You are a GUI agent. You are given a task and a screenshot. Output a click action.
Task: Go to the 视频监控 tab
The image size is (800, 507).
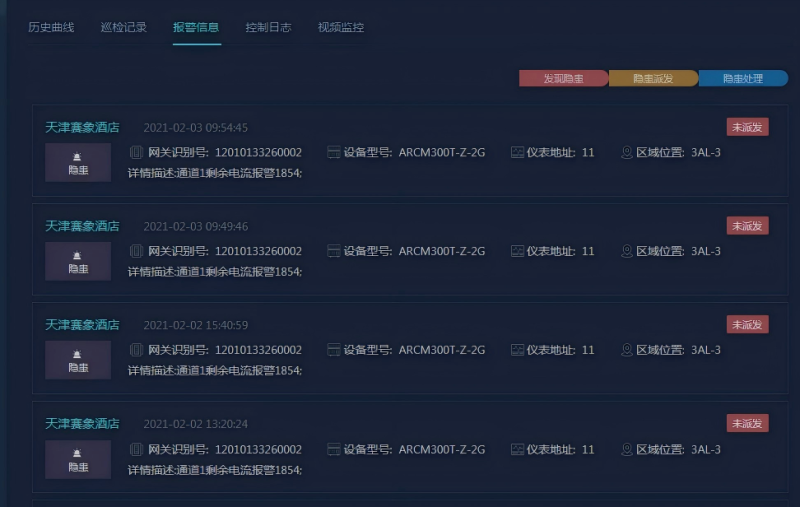coord(341,27)
